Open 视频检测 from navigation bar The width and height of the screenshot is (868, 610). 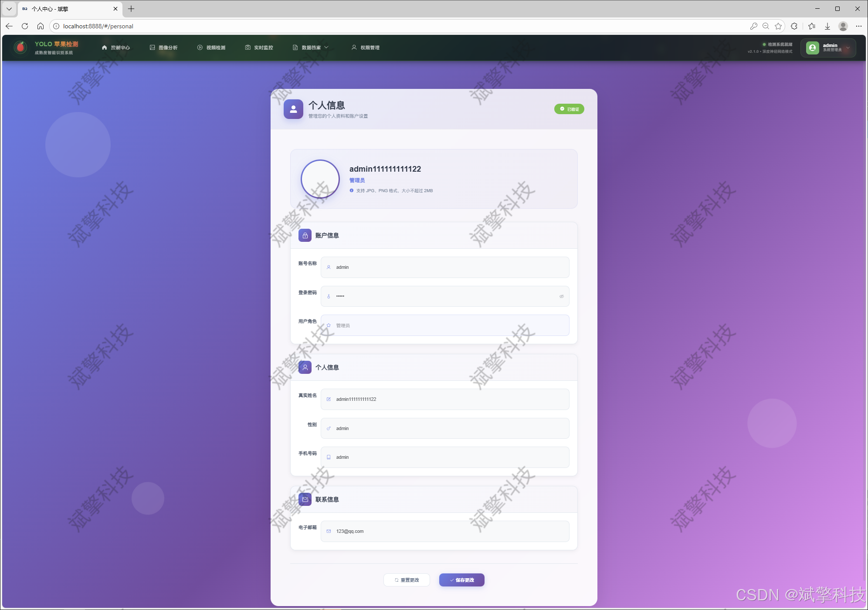tap(211, 47)
